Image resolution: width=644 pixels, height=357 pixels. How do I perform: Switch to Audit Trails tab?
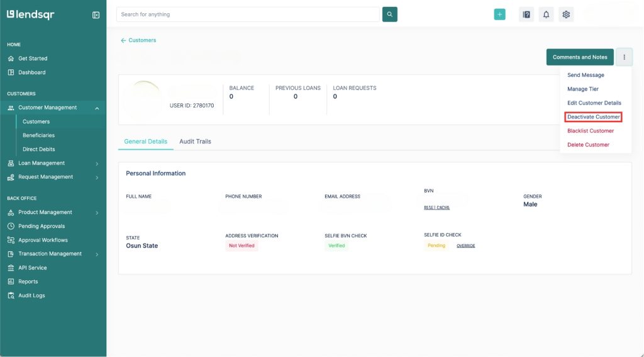point(195,142)
